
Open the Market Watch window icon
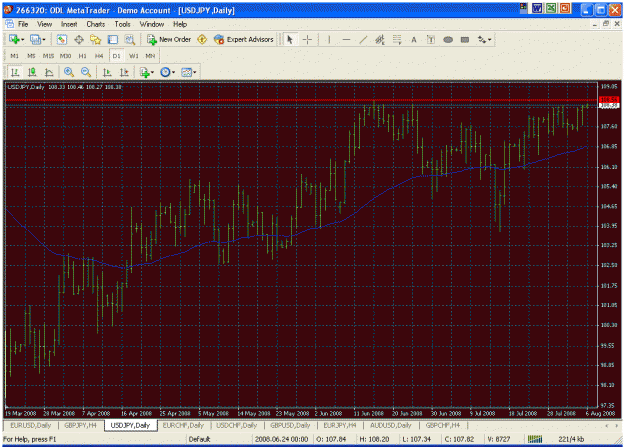[61, 39]
